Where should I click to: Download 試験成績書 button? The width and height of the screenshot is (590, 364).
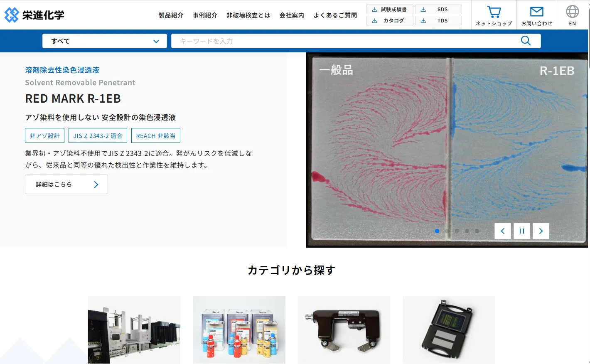389,9
